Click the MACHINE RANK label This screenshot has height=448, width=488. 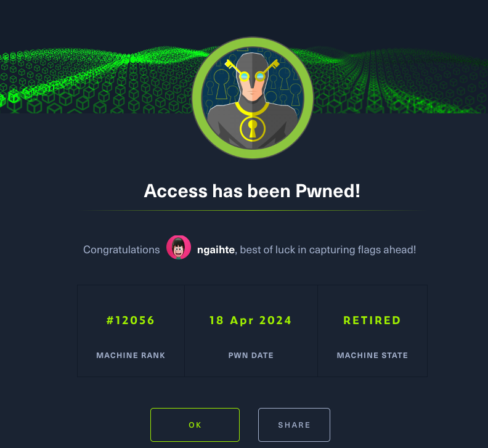pos(131,355)
